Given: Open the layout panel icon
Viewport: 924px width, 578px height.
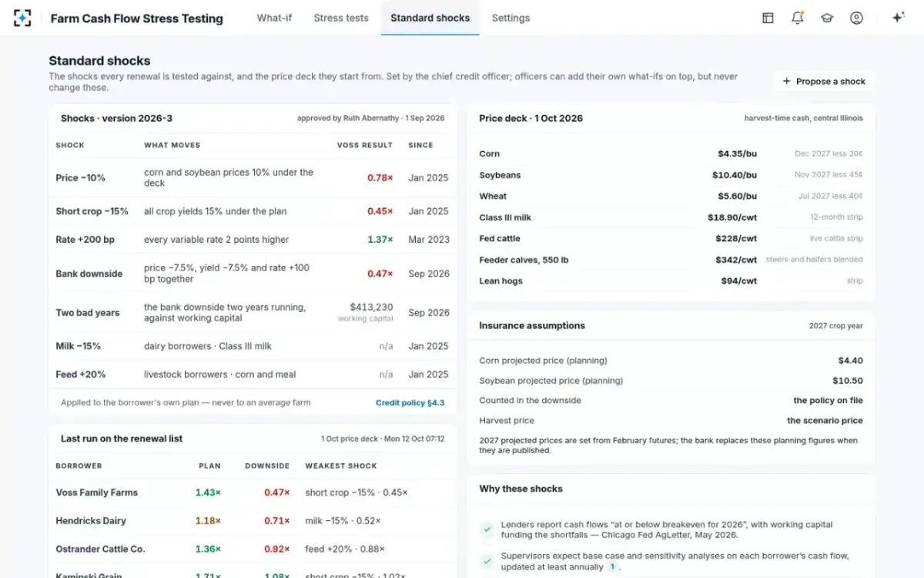Looking at the screenshot, I should click(768, 18).
